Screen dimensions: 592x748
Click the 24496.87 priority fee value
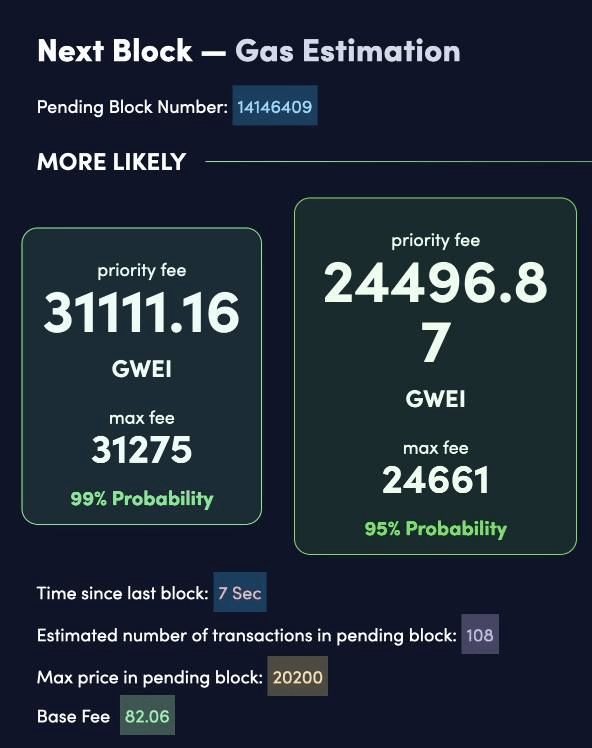pos(436,313)
